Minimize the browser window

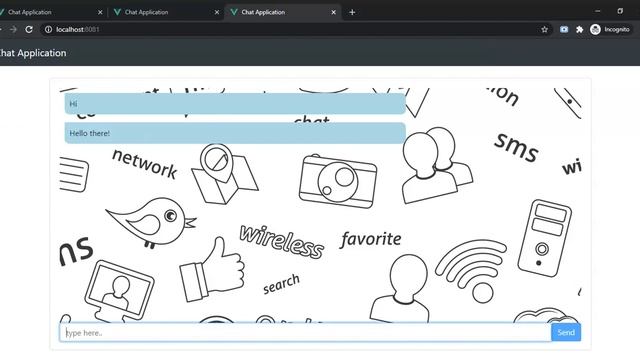point(598,11)
